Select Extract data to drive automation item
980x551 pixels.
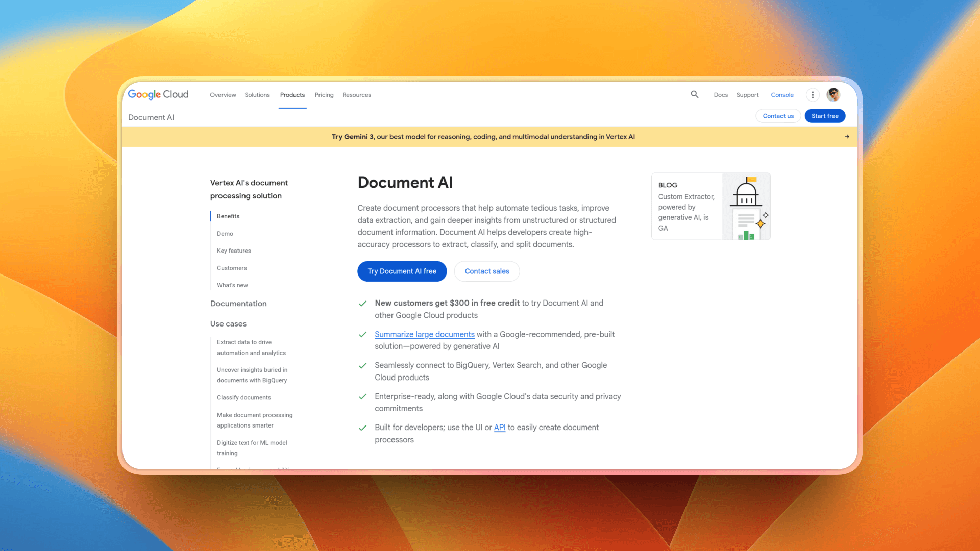251,347
